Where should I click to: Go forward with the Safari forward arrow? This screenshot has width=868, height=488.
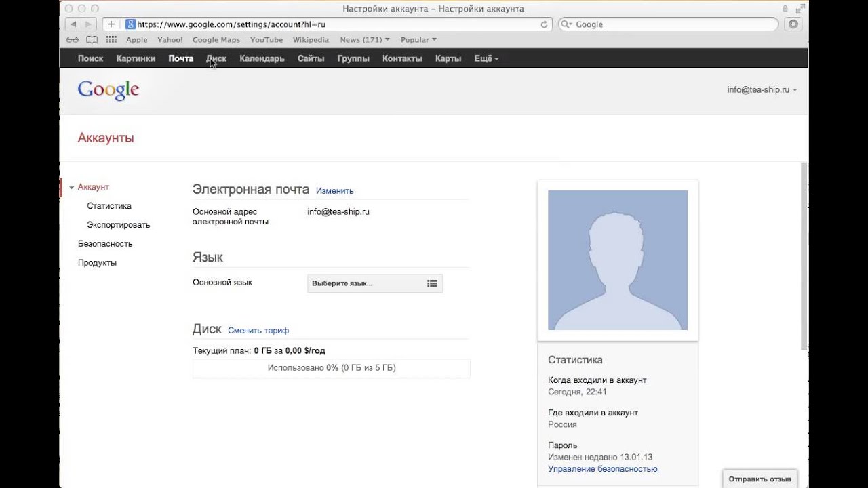(89, 24)
